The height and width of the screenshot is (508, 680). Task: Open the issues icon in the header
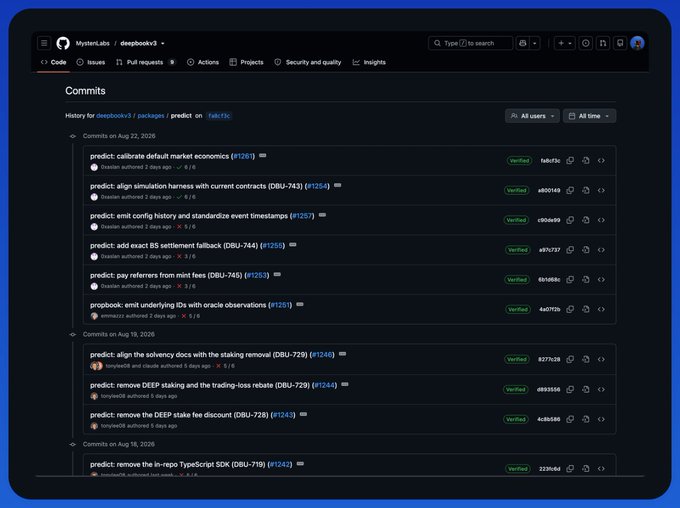(x=585, y=43)
